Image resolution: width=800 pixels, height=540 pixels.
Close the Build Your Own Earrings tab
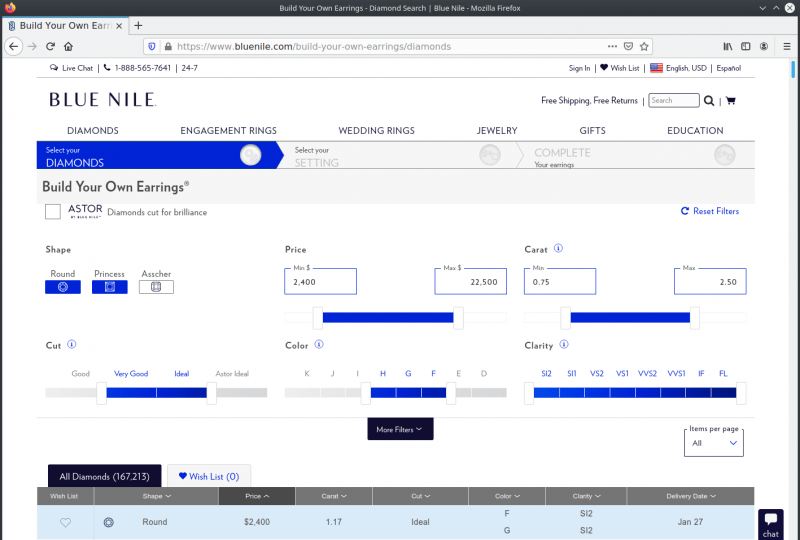[119, 26]
